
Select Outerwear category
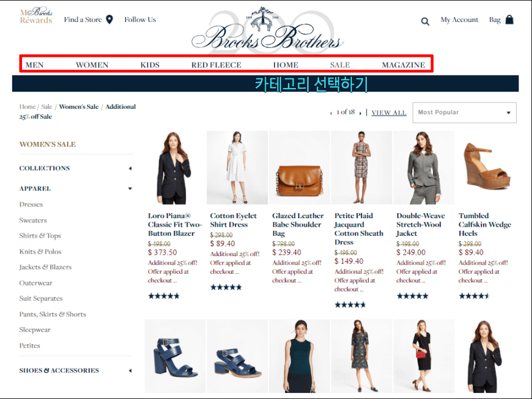tap(35, 283)
